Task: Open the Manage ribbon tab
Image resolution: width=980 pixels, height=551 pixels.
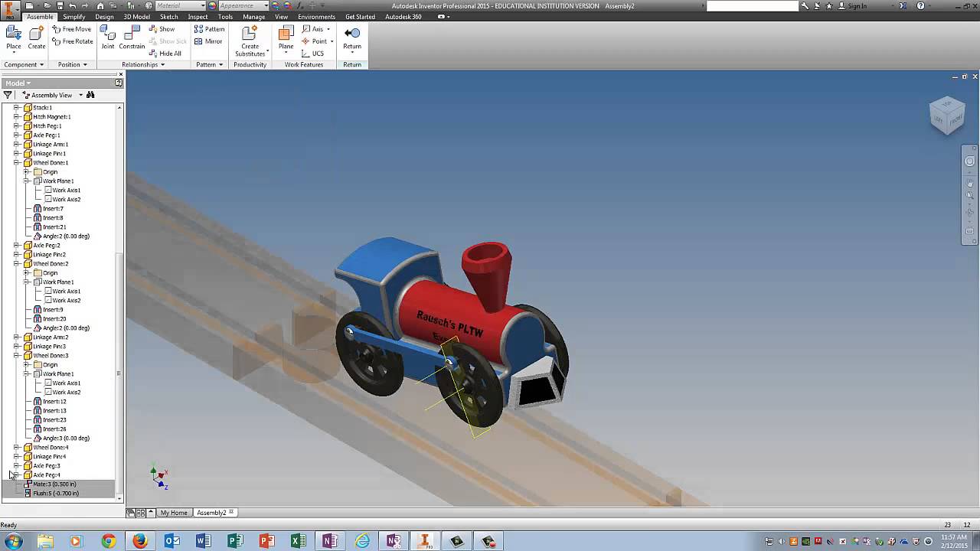Action: click(253, 17)
